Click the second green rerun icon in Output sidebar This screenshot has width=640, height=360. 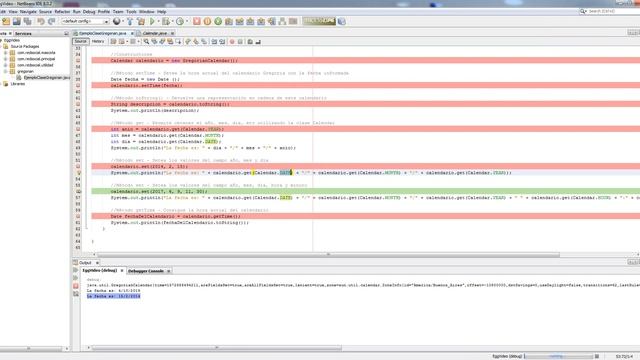click(x=76, y=278)
